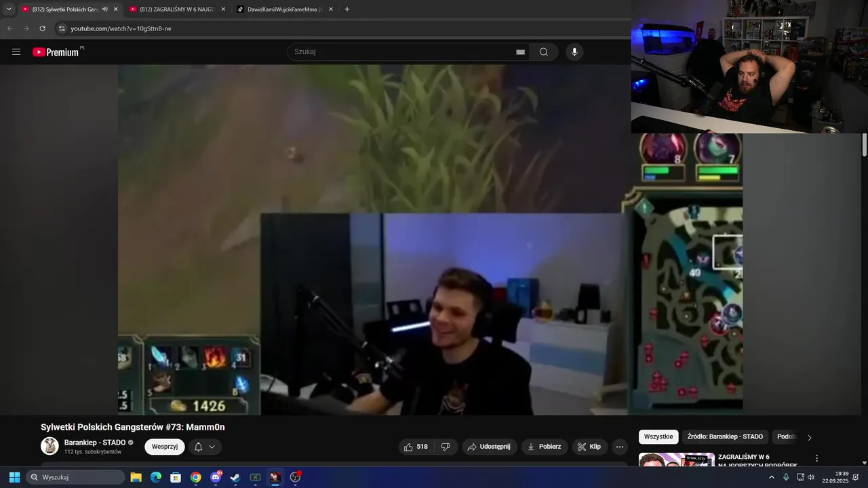Image resolution: width=868 pixels, height=488 pixels.
Task: Click the Wesprzyj button
Action: (x=165, y=447)
